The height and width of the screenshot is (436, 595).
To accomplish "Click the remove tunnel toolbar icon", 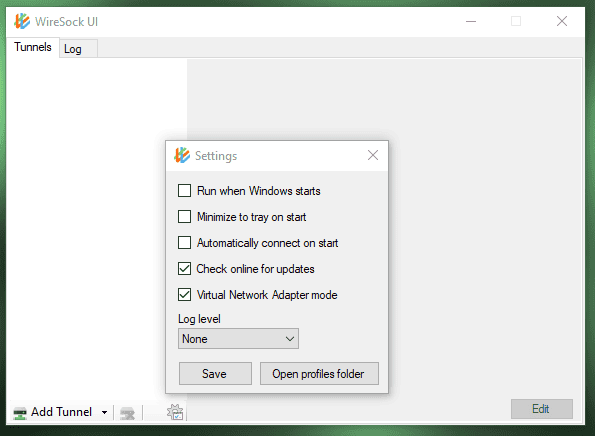I will click(128, 413).
